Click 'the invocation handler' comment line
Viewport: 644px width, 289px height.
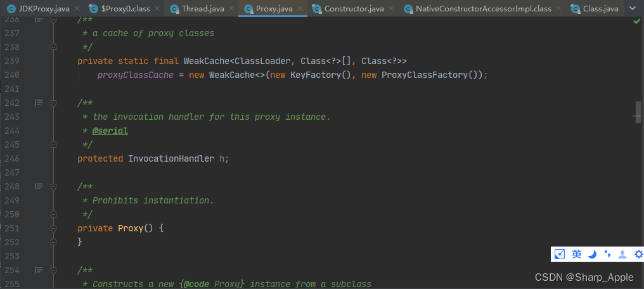coord(212,117)
